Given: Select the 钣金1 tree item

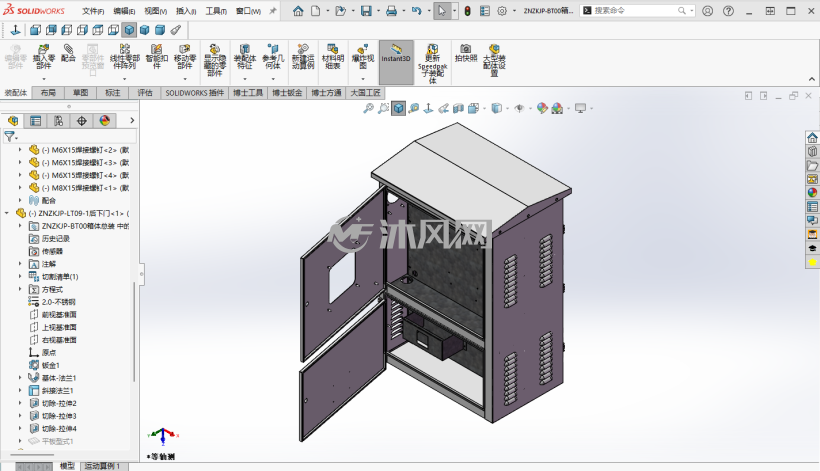Looking at the screenshot, I should click(x=51, y=365).
